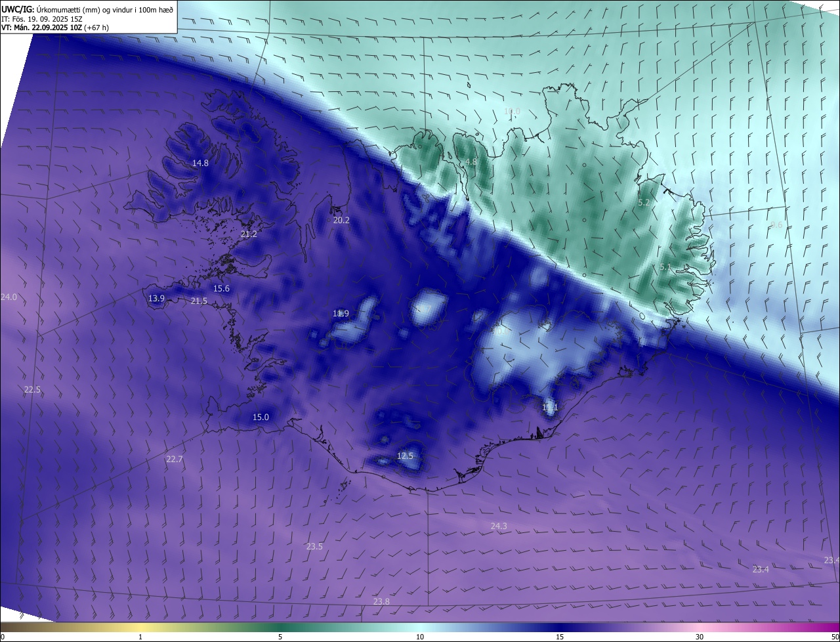Select the 12.5 value label
Screen dimensions: 840x642
pos(406,456)
